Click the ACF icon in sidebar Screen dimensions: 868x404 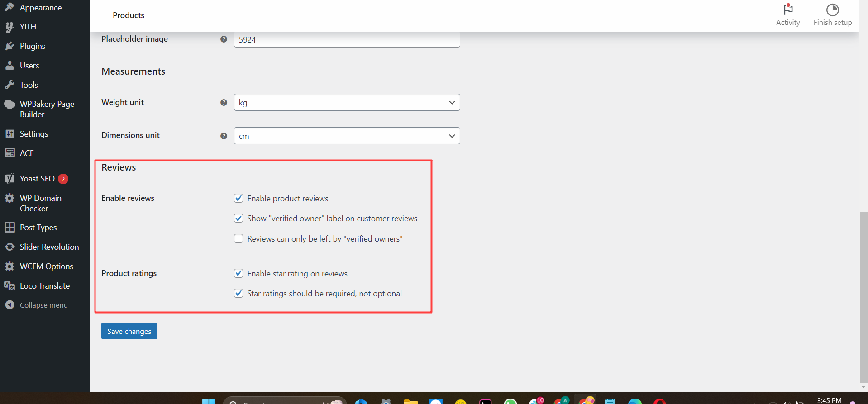(x=10, y=153)
